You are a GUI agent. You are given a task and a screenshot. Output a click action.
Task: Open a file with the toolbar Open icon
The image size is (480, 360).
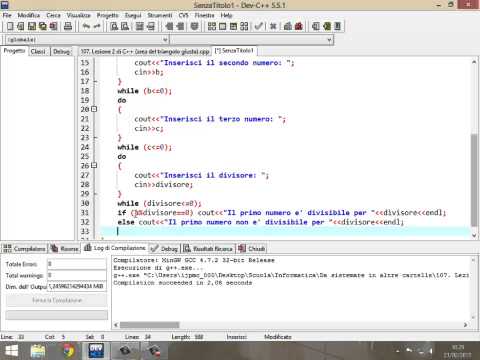pyautogui.click(x=21, y=26)
